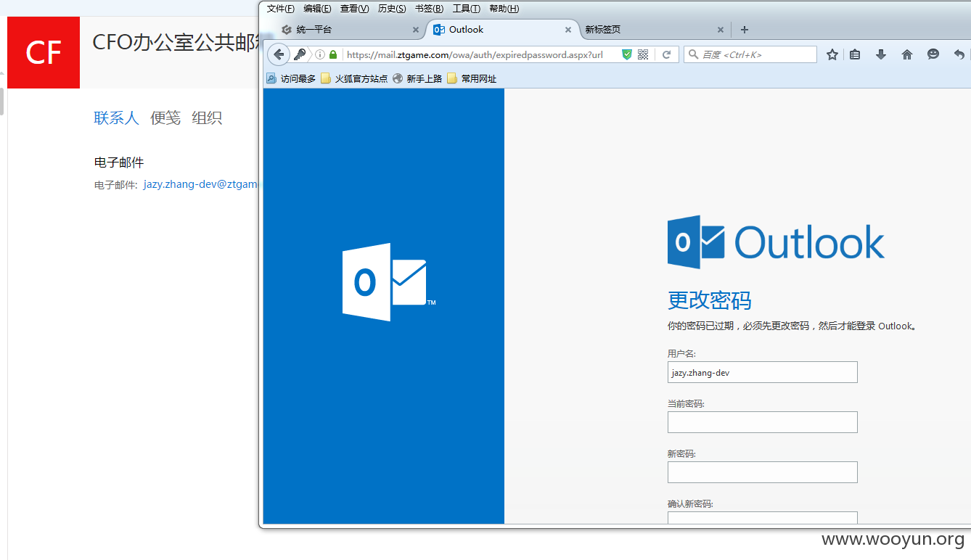Click the 当前密码 input field
The image size is (971, 560).
point(762,422)
